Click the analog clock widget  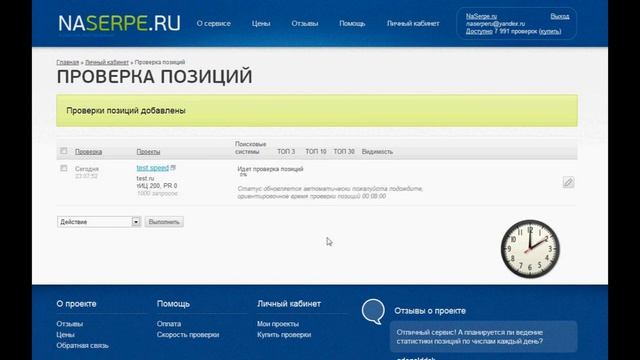tap(530, 249)
